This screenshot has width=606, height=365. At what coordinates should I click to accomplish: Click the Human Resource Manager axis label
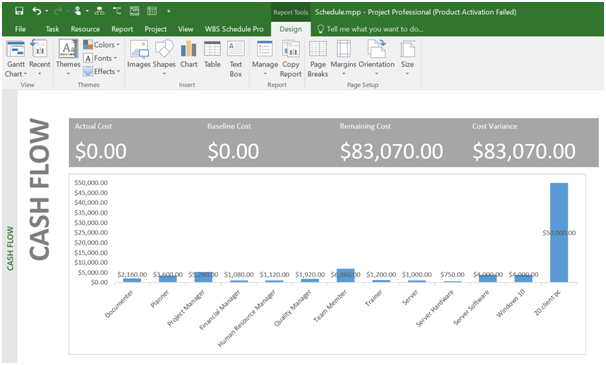point(247,318)
